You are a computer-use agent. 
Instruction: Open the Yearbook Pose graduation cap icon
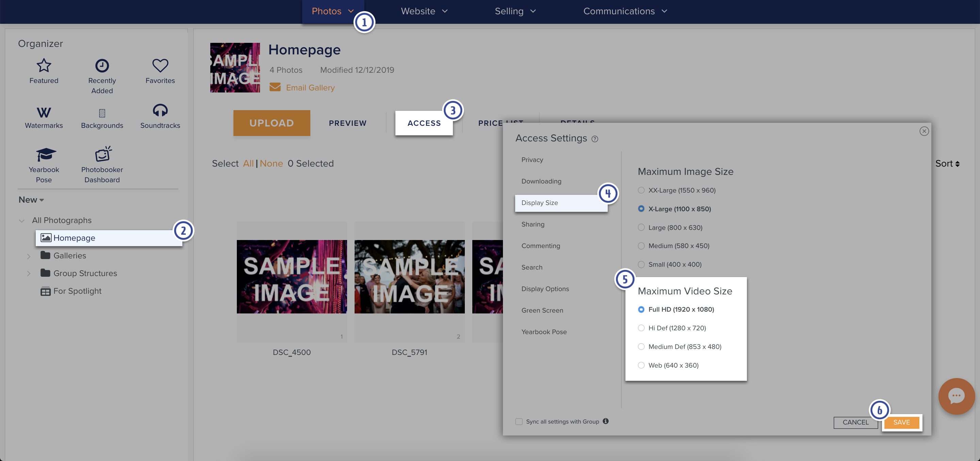[x=46, y=155]
